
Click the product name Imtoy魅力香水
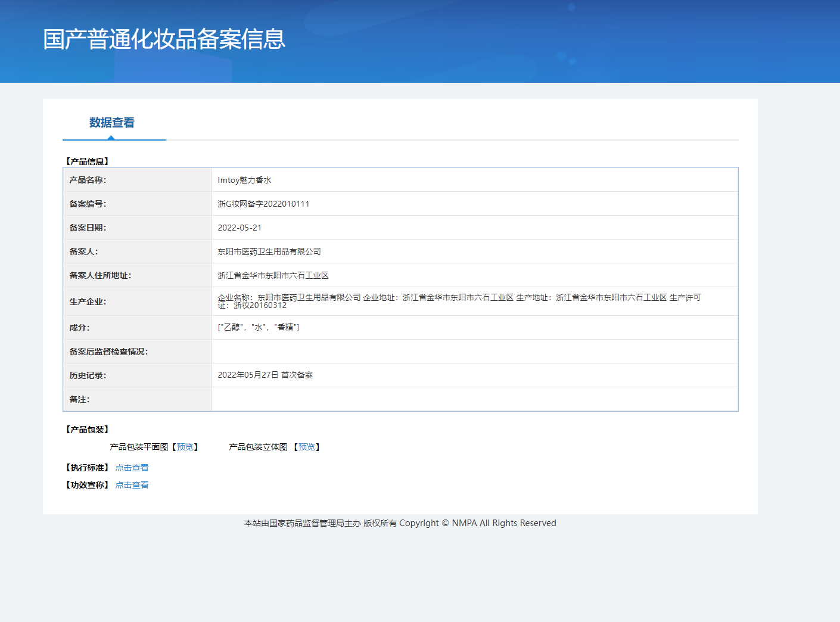coord(244,180)
